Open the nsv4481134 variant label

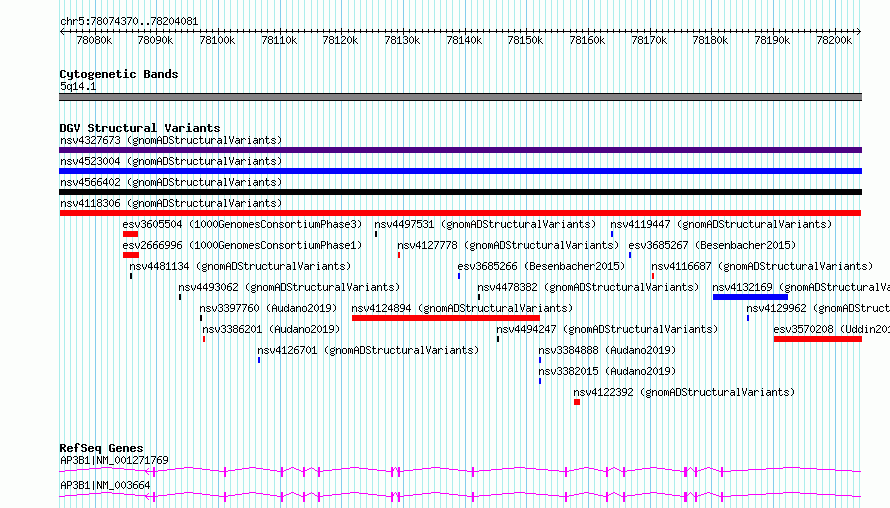240,266
